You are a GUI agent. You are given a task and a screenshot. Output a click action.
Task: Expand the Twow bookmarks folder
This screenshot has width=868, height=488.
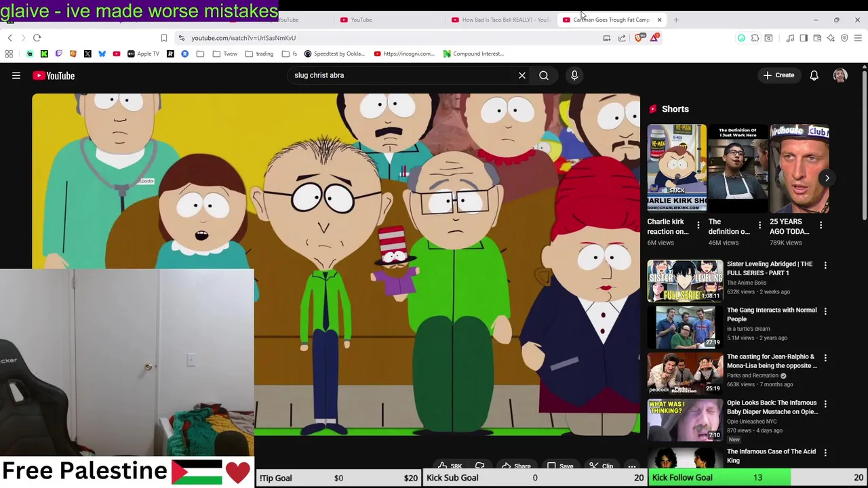226,54
